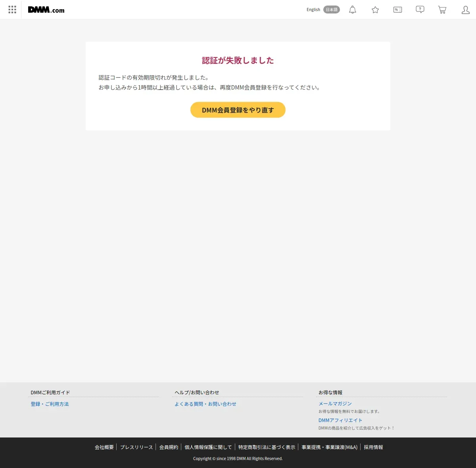Viewport: 476px width, 468px height.
Task: Open 登録・ご利用方法 link
Action: [50, 404]
